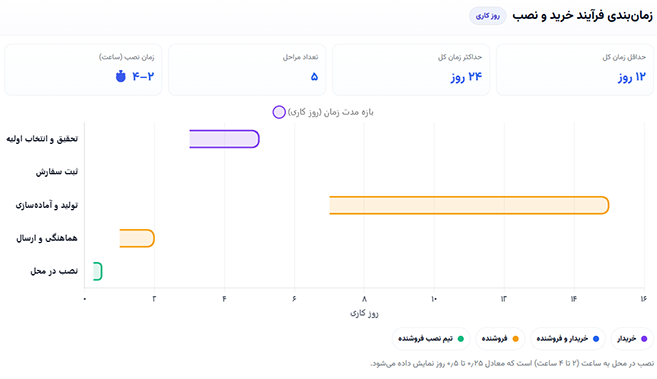This screenshot has height=379, width=657.
Task: Toggle the تیم نصب فروشنده legend chip
Action: [431, 338]
